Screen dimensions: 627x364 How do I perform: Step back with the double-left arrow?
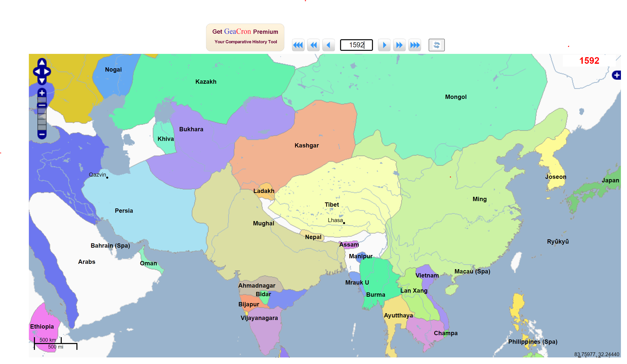point(313,45)
